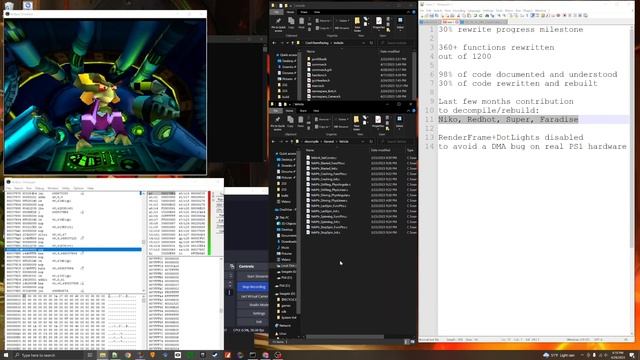Click Start Streaming in OBS Controls

point(253,276)
